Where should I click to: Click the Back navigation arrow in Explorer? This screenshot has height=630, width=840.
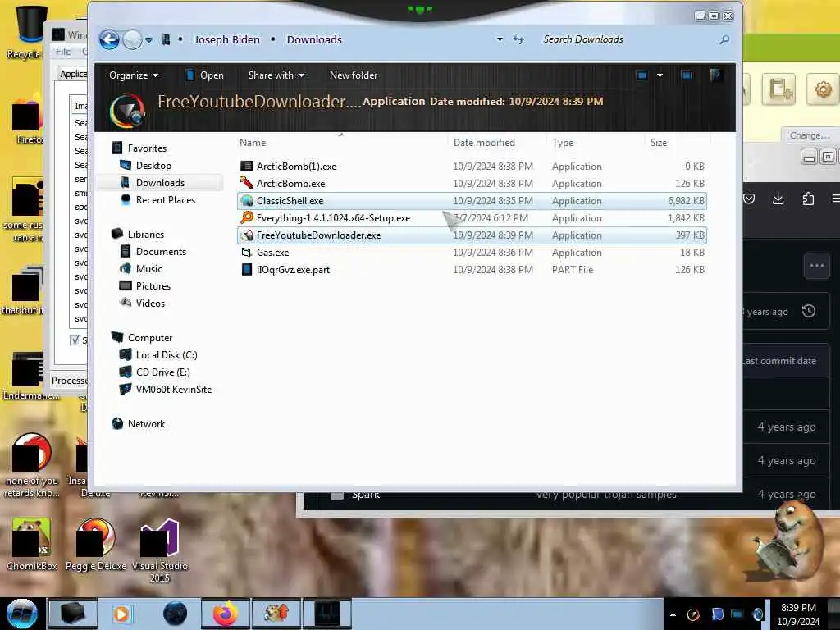point(109,39)
